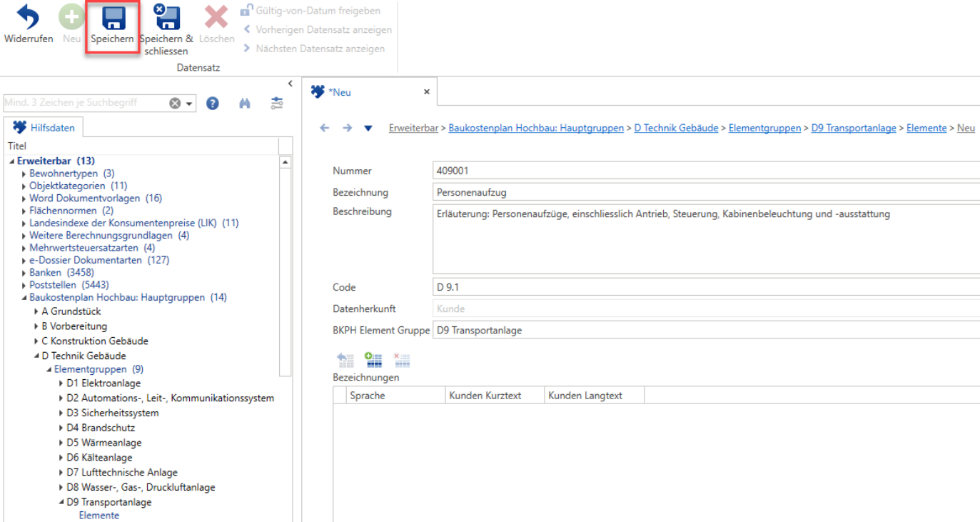This screenshot has height=522, width=980.
Task: Open the breadcrumb history dropdown triangle
Action: pos(368,129)
